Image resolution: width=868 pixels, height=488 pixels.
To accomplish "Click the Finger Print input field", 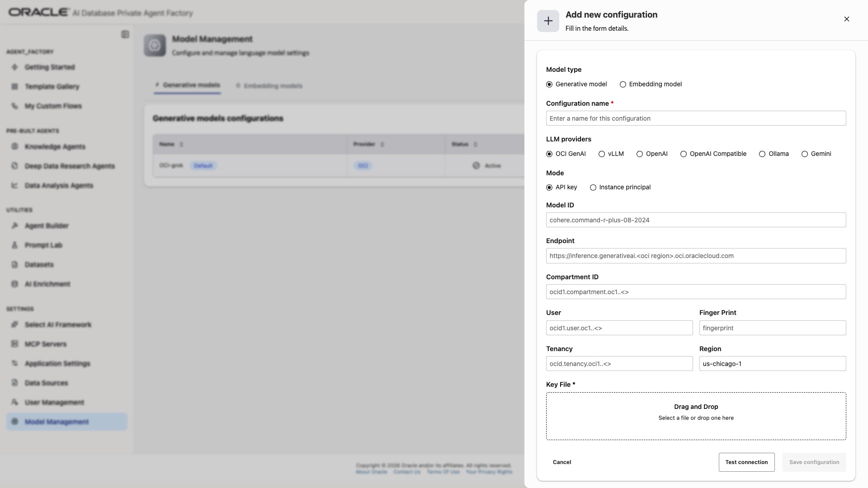I will pos(773,328).
